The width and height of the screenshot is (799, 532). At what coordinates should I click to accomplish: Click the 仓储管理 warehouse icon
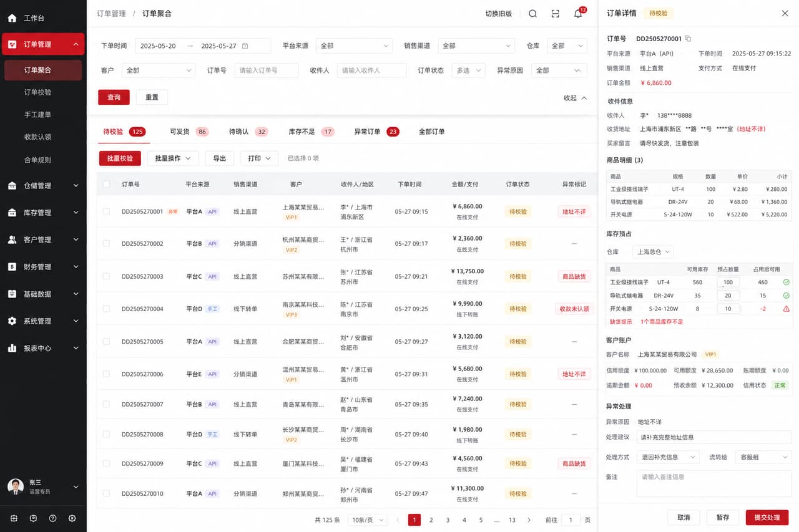click(12, 185)
